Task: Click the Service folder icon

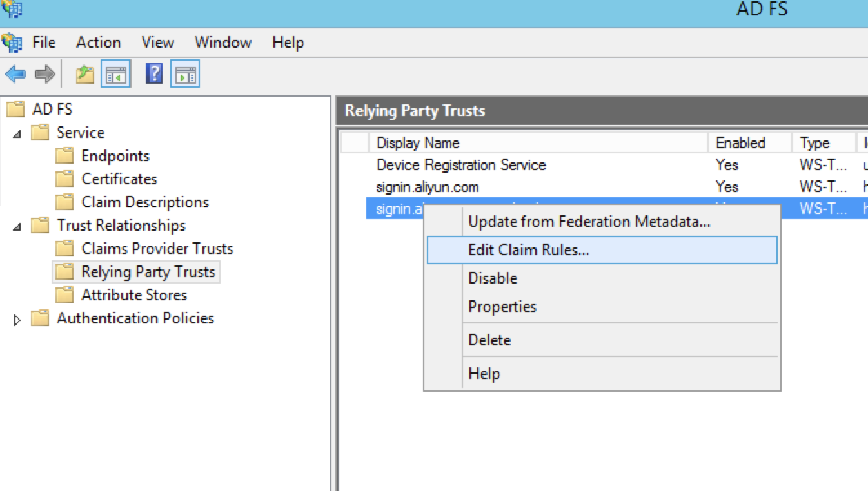Action: coord(40,133)
